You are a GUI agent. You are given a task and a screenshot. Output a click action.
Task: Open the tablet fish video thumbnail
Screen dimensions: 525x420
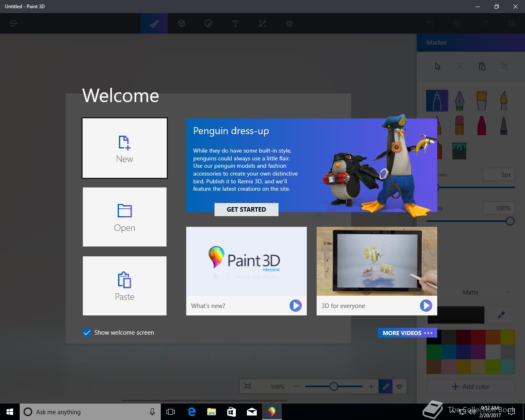pyautogui.click(x=377, y=262)
